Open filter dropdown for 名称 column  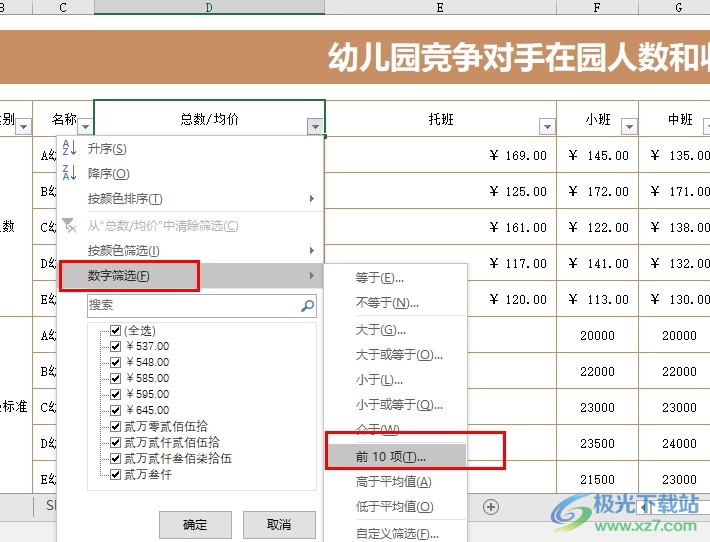point(85,127)
